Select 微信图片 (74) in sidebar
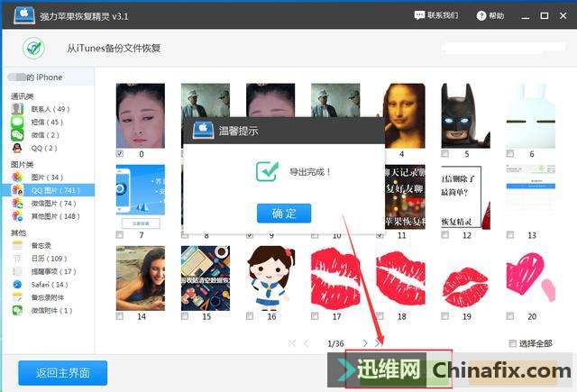The image size is (577, 392). (x=50, y=204)
